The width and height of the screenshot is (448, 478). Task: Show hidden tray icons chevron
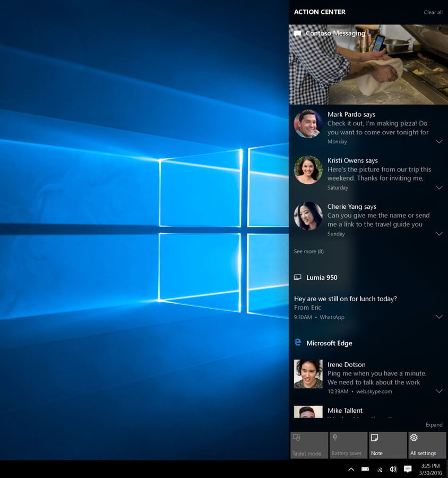point(351,469)
